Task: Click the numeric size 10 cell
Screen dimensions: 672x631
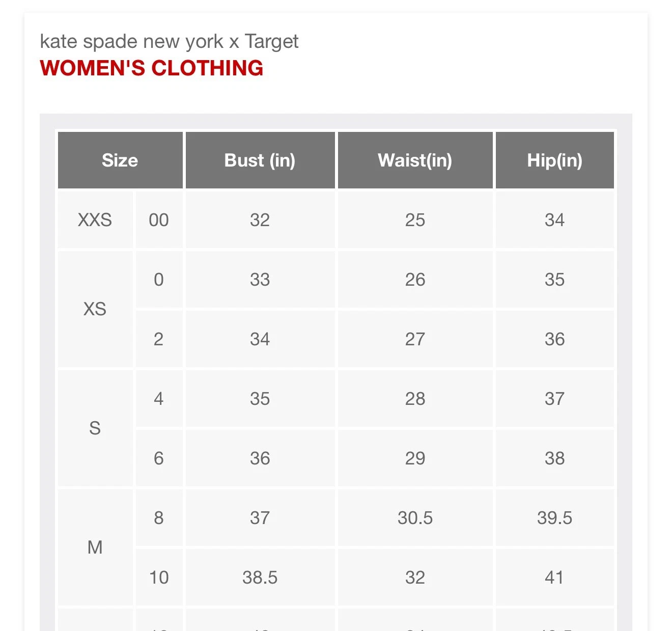Action: pos(159,578)
